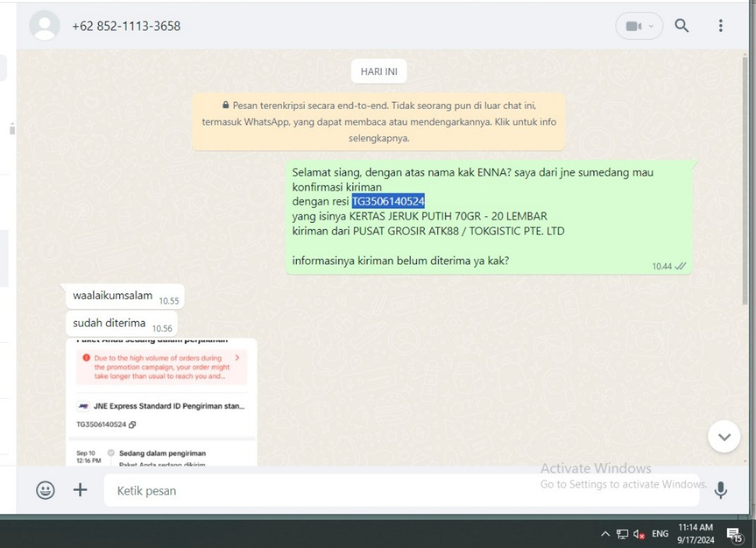Jump to latest messages with down-arrow button

723,436
